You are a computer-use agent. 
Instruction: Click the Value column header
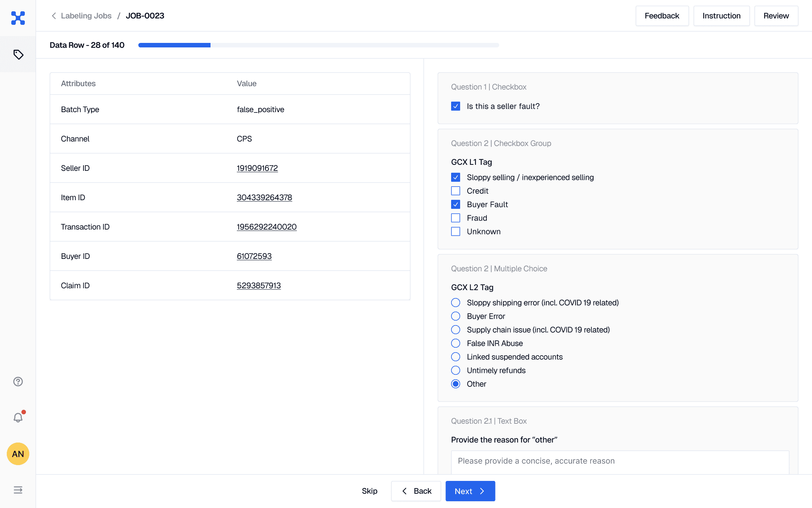pyautogui.click(x=247, y=84)
